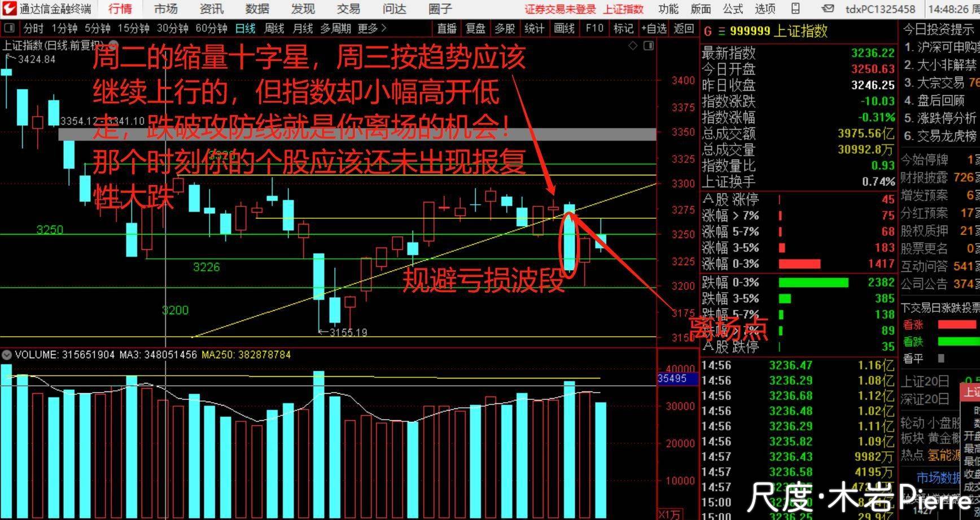
Task: Switch to 周线 weekly chart
Action: tap(274, 29)
